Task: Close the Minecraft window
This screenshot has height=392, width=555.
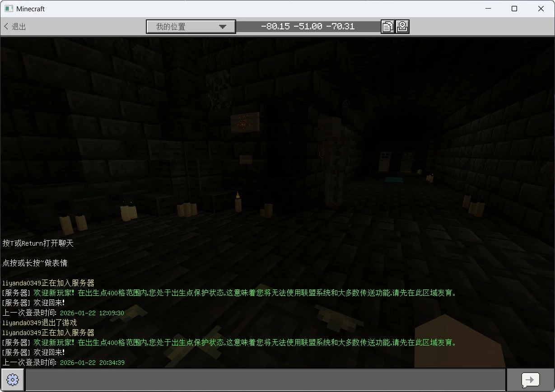Action: [x=541, y=9]
